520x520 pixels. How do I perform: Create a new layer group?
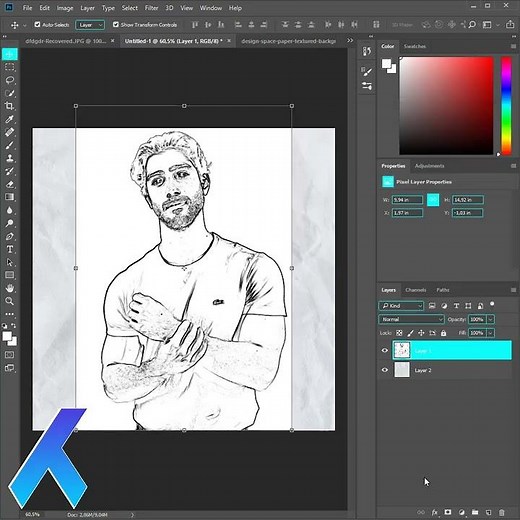[x=475, y=512]
